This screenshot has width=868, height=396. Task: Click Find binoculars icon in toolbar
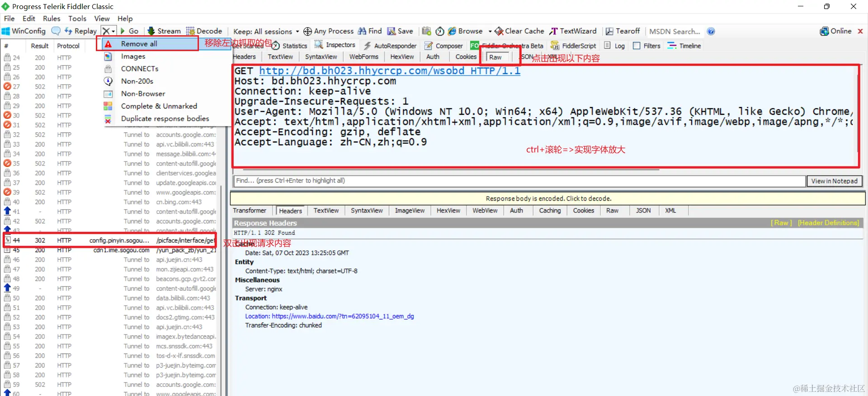pyautogui.click(x=362, y=31)
